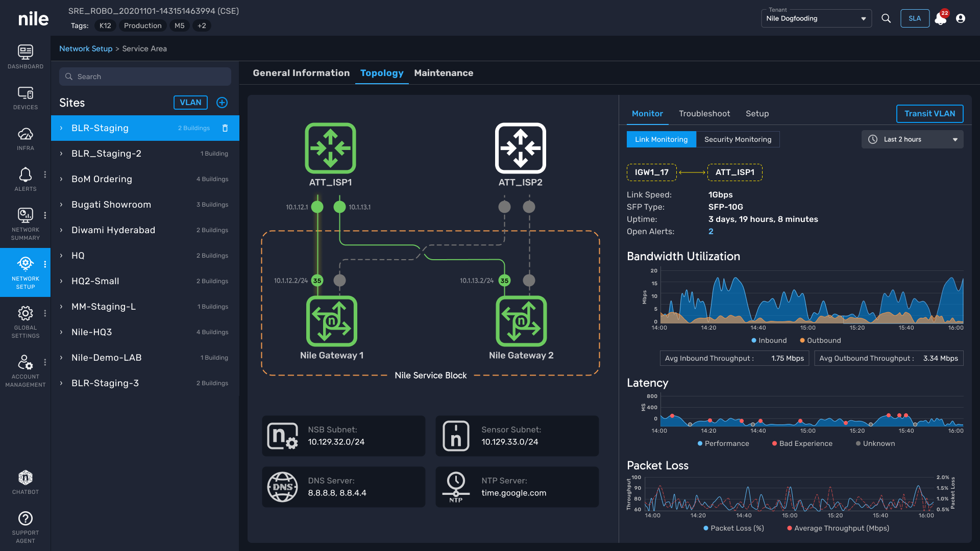Open the Tenant Nile Dogfooding dropdown

(x=816, y=18)
